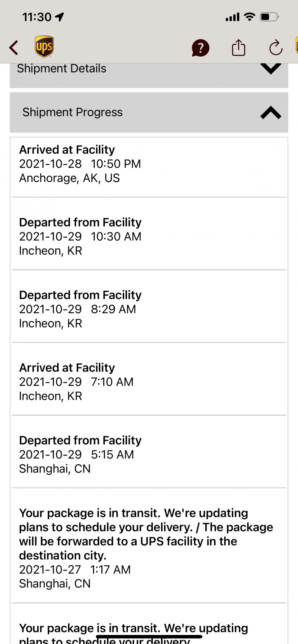This screenshot has width=298, height=644.
Task: Select Incheon departure at 10:30 AM
Action: coord(80,236)
